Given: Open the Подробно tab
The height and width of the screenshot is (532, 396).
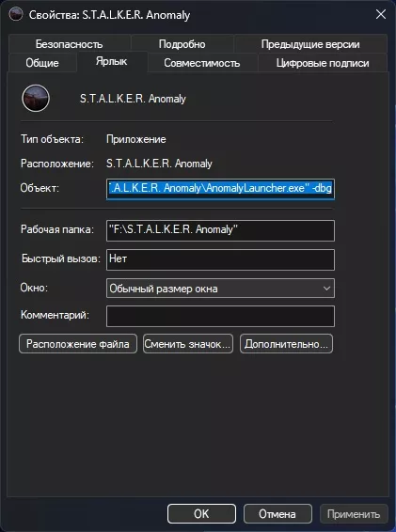Looking at the screenshot, I should [182, 44].
